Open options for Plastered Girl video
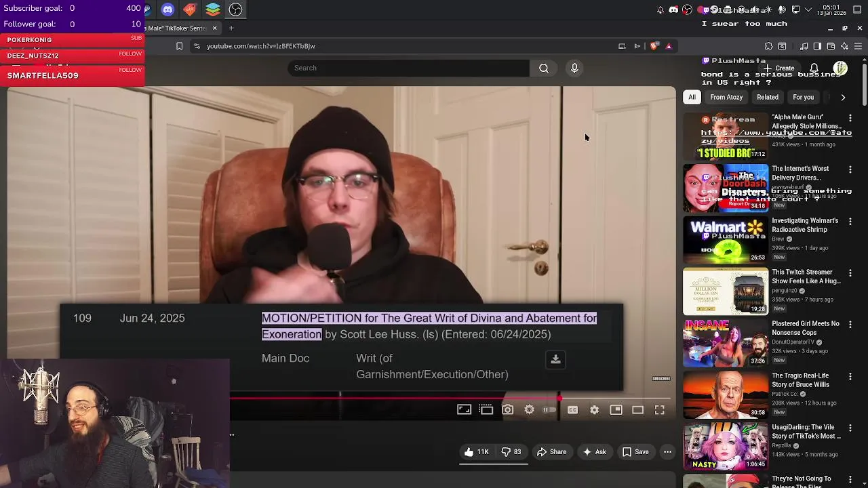The height and width of the screenshot is (488, 868). pos(850,325)
